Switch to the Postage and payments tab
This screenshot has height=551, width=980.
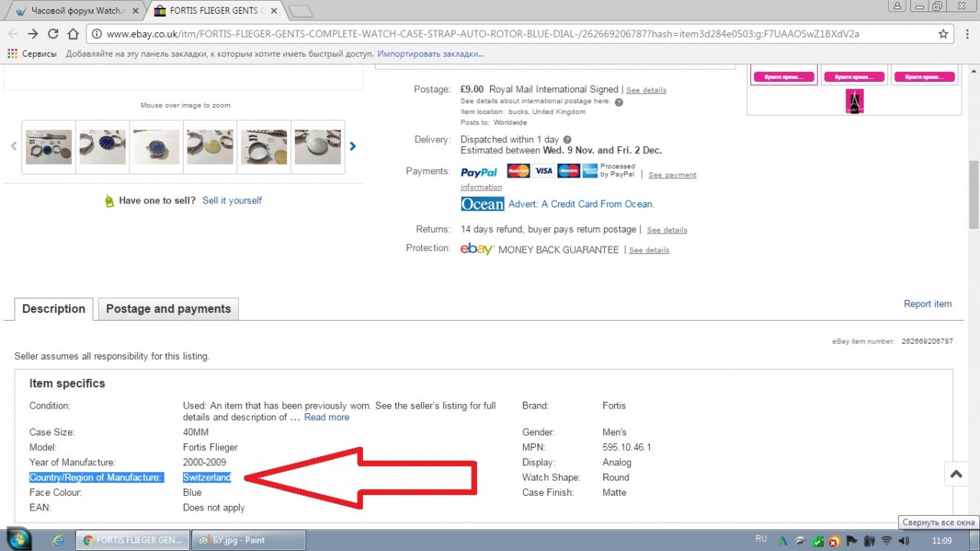coord(168,309)
